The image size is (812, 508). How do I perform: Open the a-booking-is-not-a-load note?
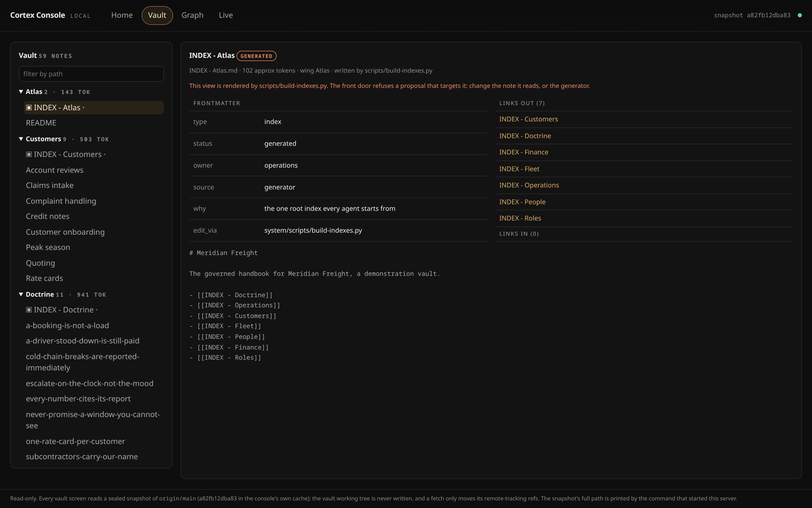[x=94, y=326]
